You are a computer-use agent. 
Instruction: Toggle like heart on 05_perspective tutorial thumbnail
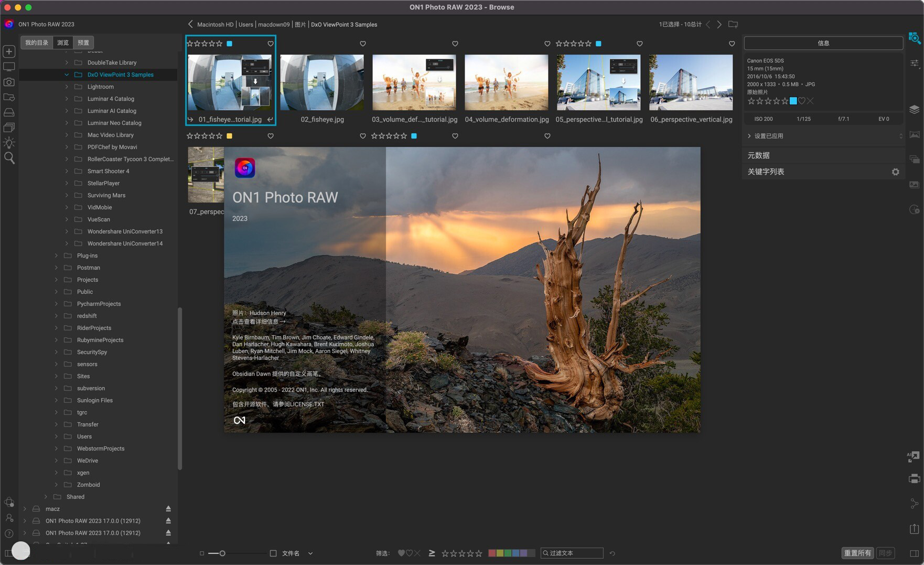[640, 44]
